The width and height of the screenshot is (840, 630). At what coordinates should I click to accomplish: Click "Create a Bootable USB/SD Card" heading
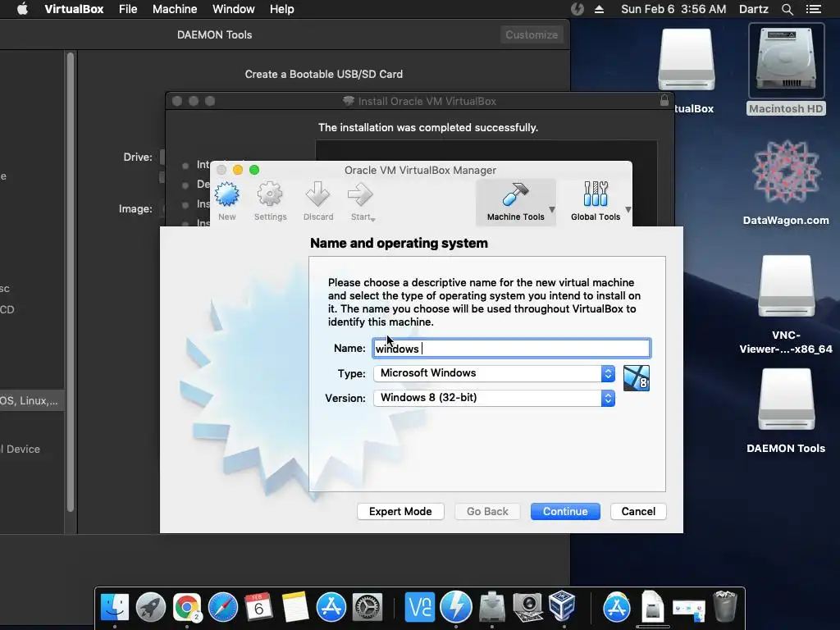pyautogui.click(x=323, y=75)
